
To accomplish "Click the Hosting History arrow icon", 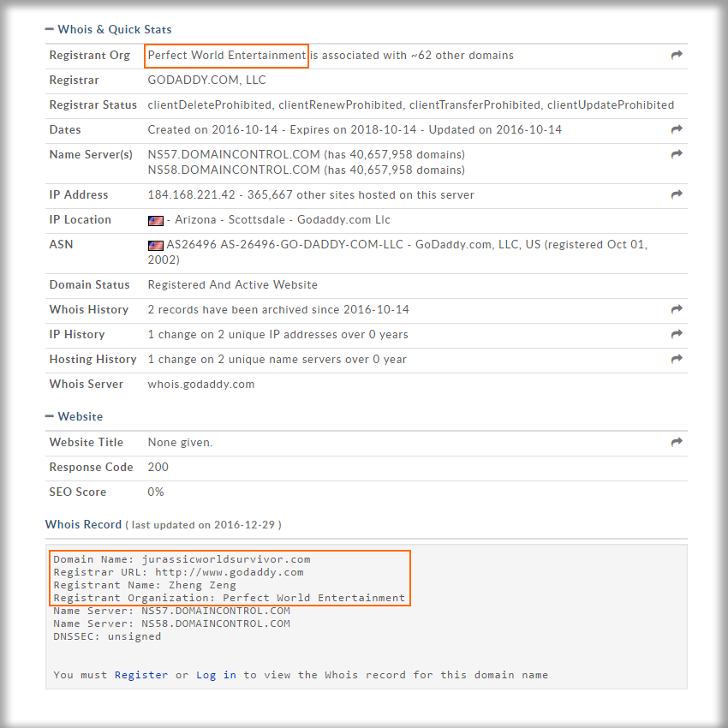I will click(x=677, y=360).
